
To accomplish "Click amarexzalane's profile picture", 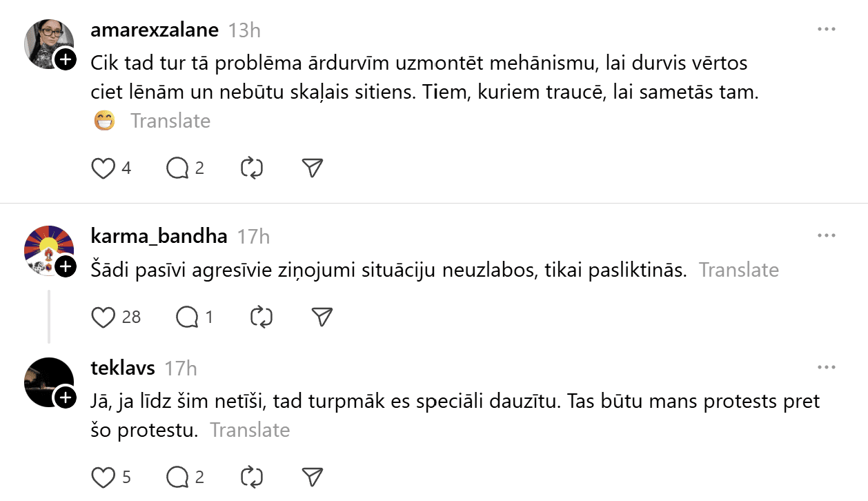I will coord(47,43).
